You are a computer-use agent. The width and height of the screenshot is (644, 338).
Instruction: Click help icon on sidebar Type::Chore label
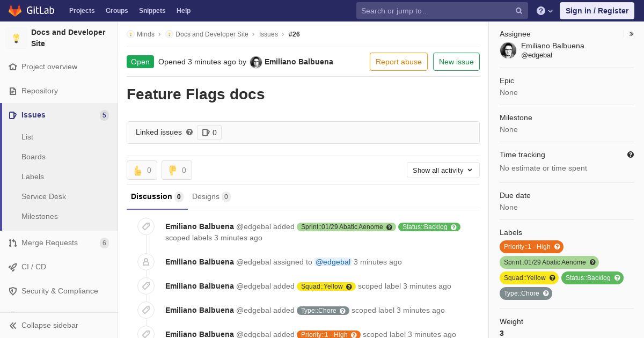point(546,293)
